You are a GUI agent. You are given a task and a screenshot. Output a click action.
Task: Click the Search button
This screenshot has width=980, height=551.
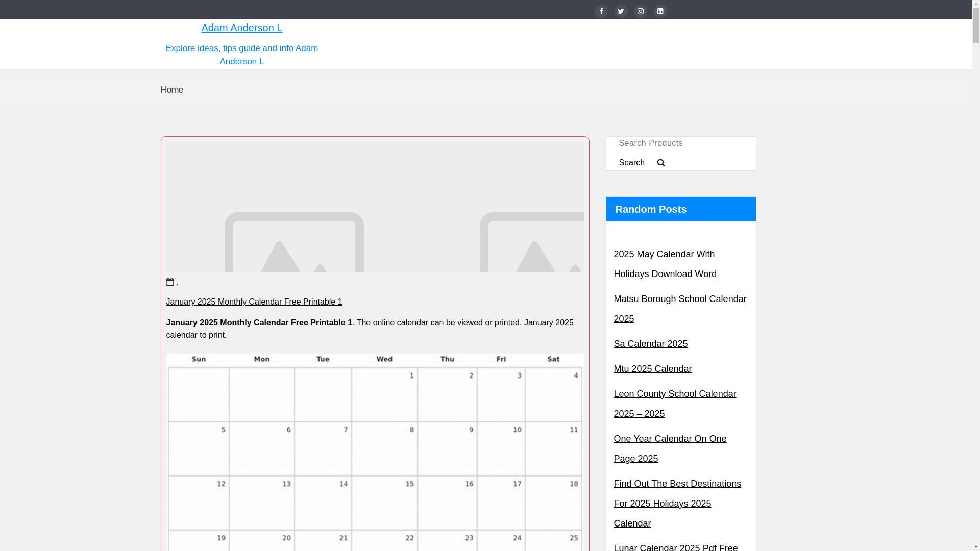click(631, 163)
